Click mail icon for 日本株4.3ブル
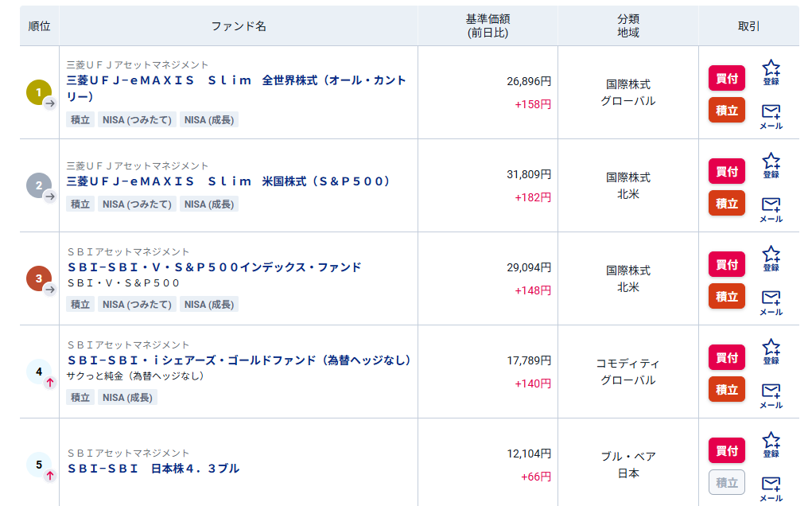Screen dimensions: 812x506 [x=771, y=489]
